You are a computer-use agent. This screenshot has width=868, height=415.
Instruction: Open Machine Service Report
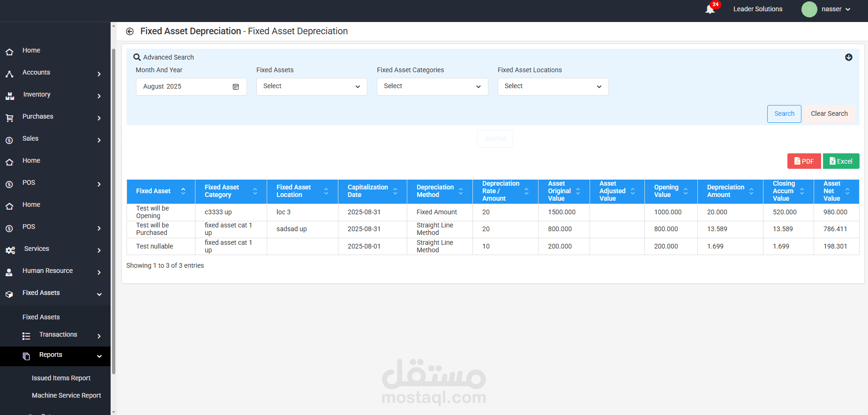[66, 395]
